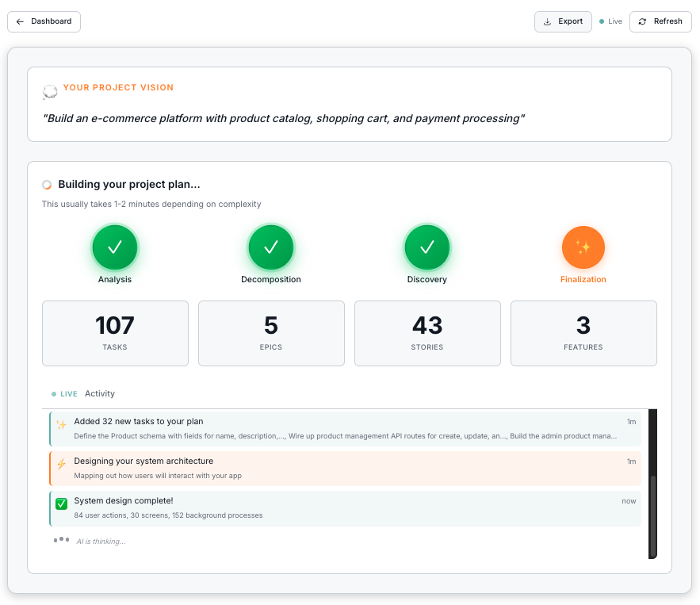Click the loading spinner beside Building your project plan
Screen dimensions: 700x605
[x=47, y=185]
